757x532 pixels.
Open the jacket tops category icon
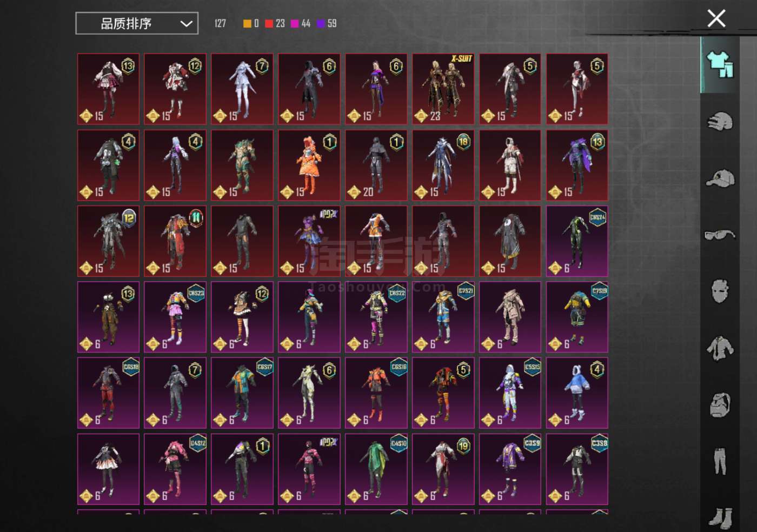pyautogui.click(x=720, y=348)
